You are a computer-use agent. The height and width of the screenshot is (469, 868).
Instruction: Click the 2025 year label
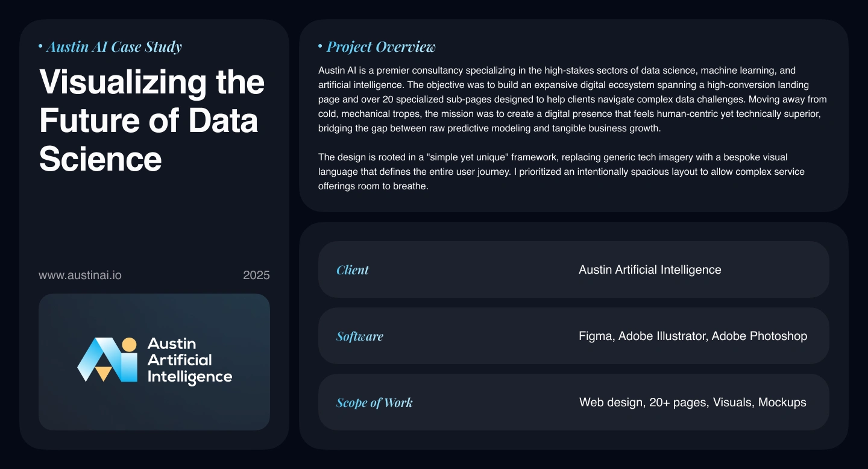tap(256, 275)
